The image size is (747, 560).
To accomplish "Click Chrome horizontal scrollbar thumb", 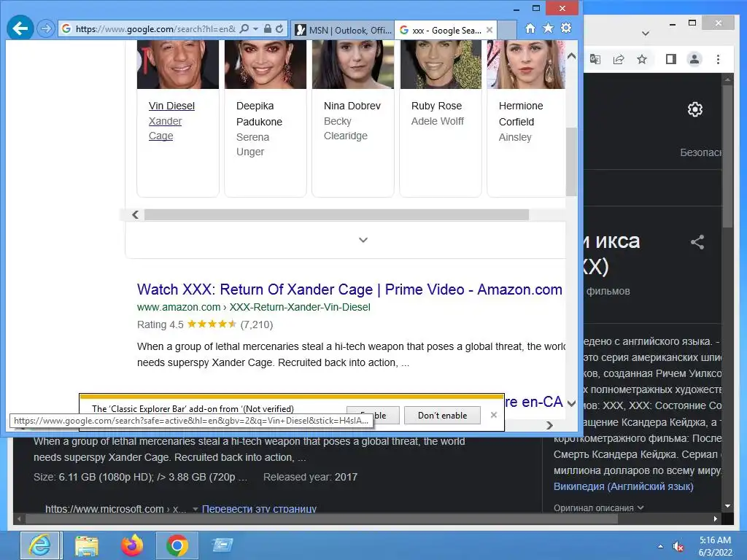I will [322, 518].
